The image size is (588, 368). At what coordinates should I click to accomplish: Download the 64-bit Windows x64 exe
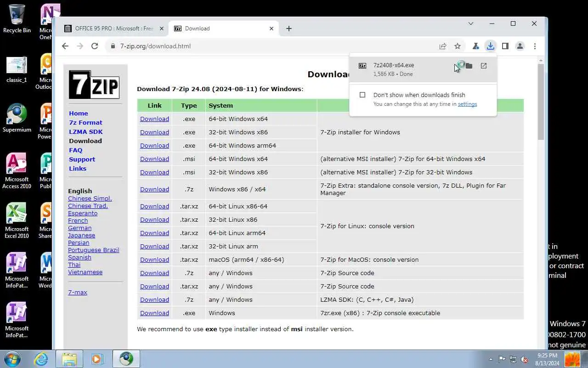click(x=154, y=119)
